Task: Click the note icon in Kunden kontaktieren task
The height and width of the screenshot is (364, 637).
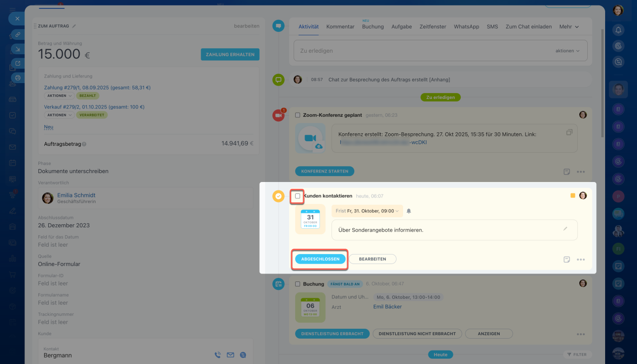Action: coord(566,260)
